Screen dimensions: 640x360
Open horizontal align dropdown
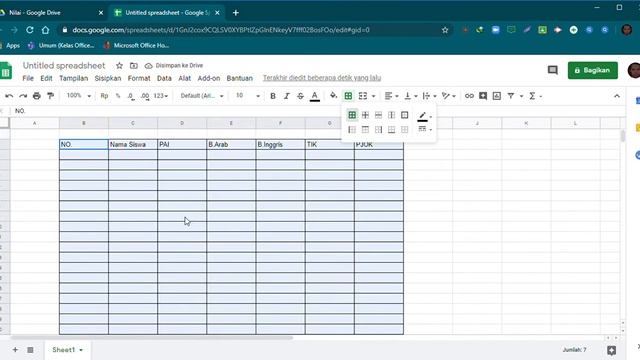point(391,96)
